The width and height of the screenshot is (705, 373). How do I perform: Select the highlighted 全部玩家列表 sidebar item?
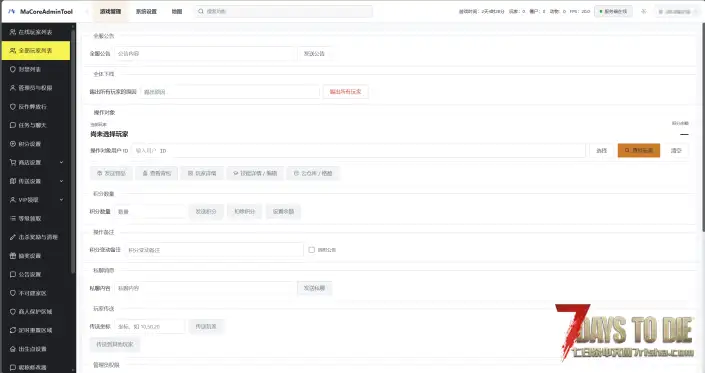pos(36,51)
